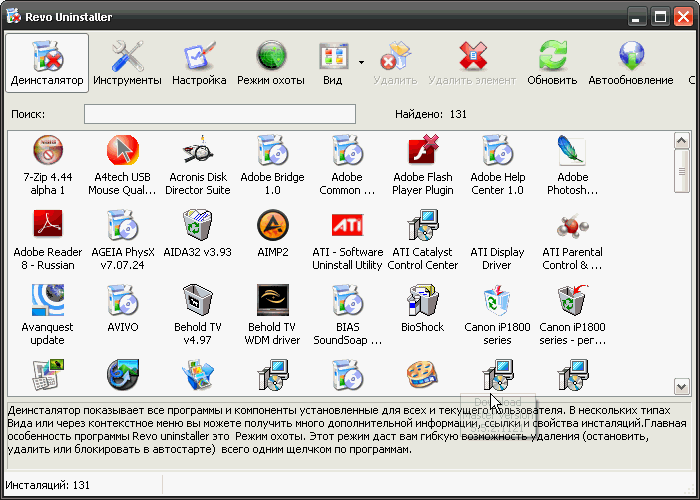The width and height of the screenshot is (700, 500).
Task: Select 7-Zip 4.44 alpha 1 icon
Action: point(48,150)
